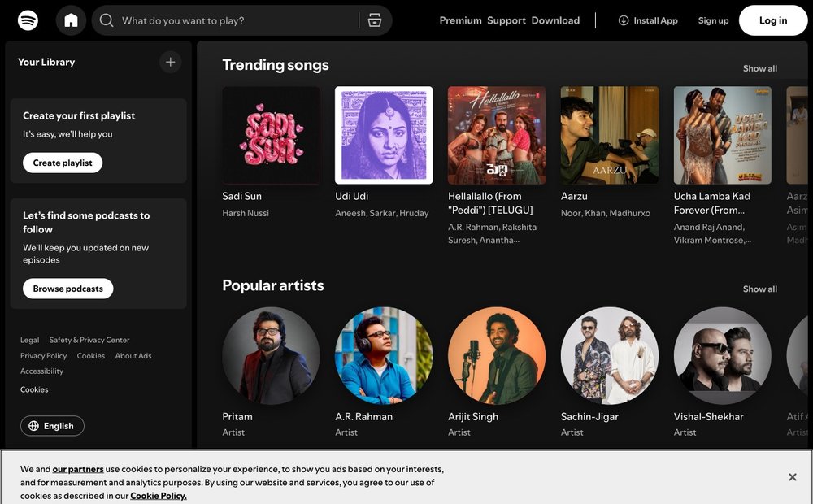Open the Download link
This screenshot has width=813, height=504.
click(x=555, y=20)
